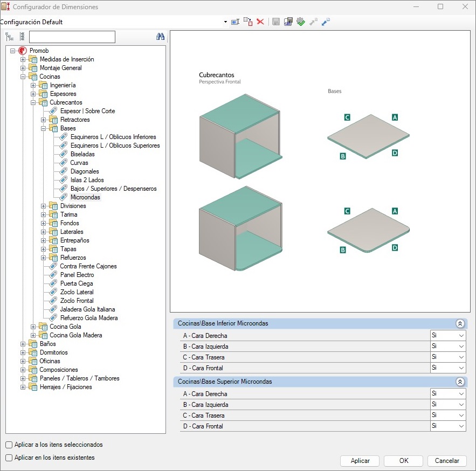Check 'Aplicar en los itens existentes'
The image size is (476, 471).
(x=9, y=458)
